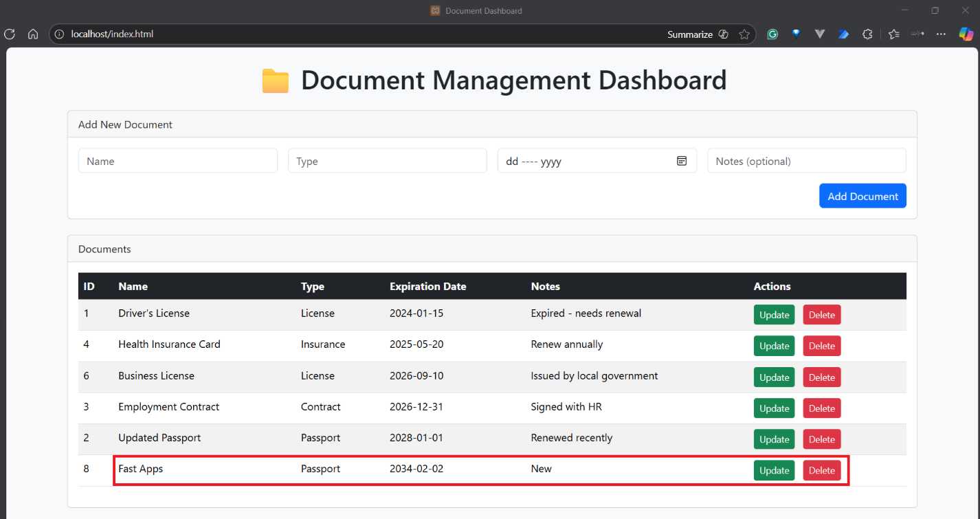Viewport: 980px width, 519px height.
Task: Add page to favorites star icon
Action: 744,34
